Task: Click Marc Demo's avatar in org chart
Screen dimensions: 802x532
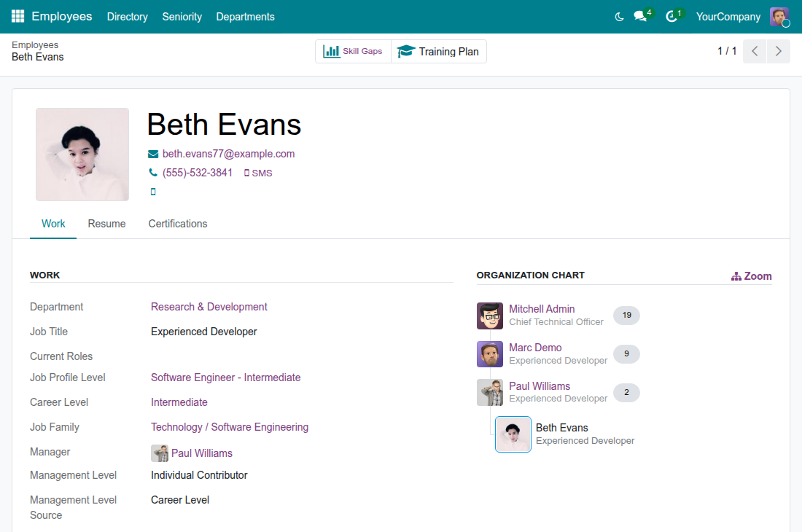Action: point(490,354)
